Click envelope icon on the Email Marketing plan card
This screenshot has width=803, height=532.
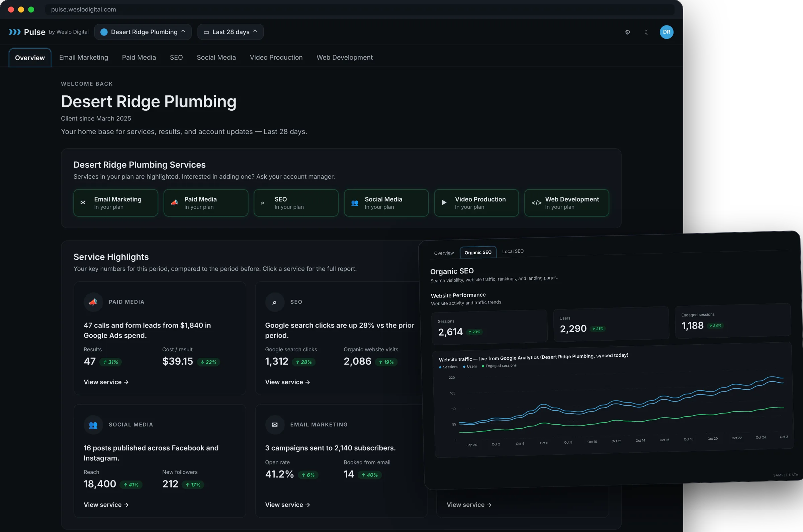click(83, 202)
